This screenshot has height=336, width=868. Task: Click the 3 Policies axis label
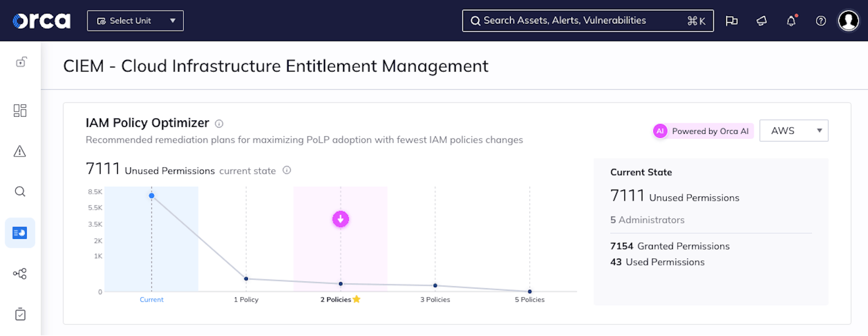click(435, 300)
